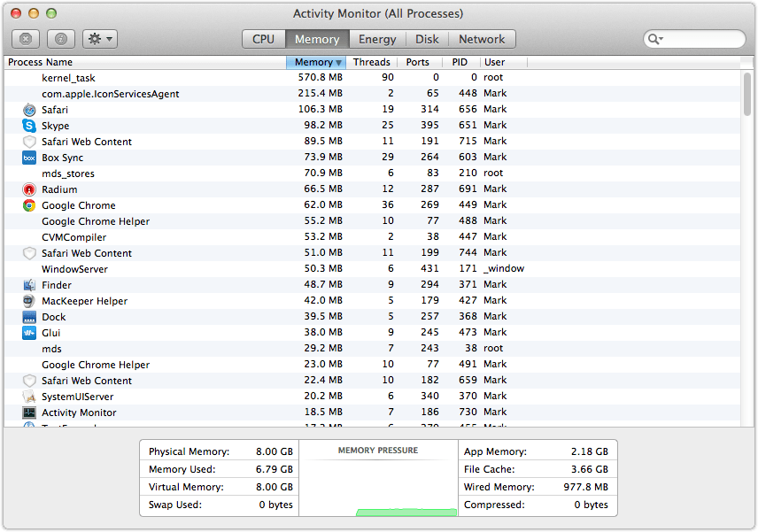Screen dimensions: 758x532
Task: Select com.apple.IconServicesAgent process
Action: (x=372, y=94)
